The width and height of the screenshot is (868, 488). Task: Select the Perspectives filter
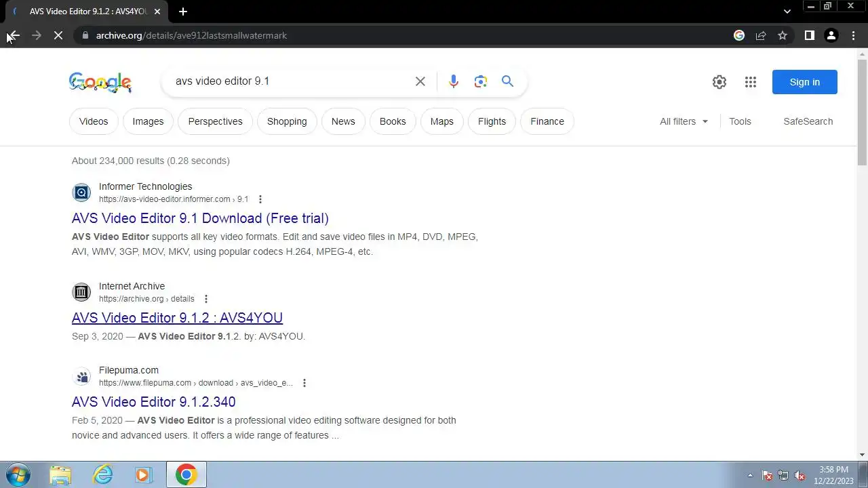(215, 121)
